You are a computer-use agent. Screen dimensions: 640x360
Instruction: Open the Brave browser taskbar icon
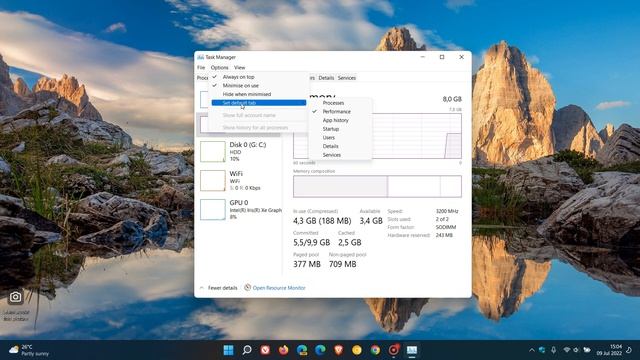click(338, 350)
